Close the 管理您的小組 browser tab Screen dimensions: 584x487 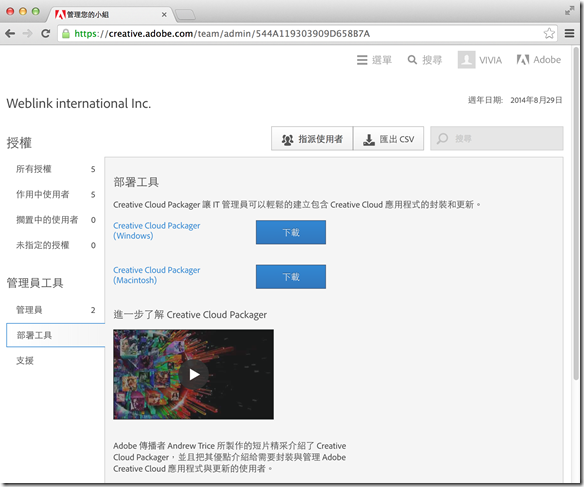coord(164,15)
